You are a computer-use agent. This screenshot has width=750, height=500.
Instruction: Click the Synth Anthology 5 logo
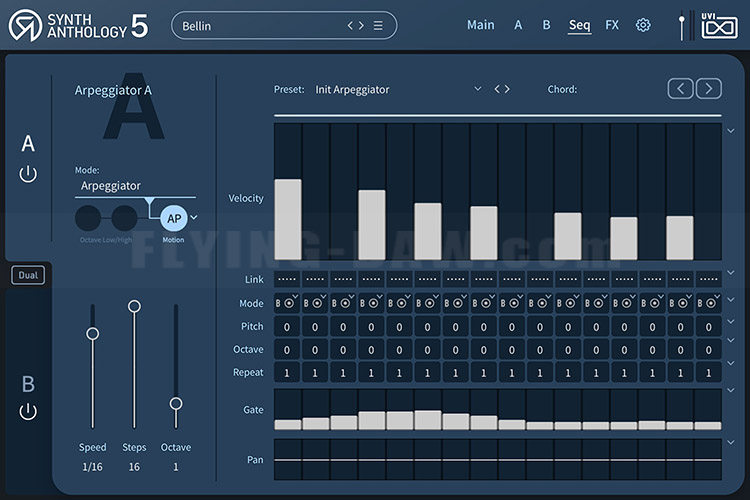tap(79, 25)
